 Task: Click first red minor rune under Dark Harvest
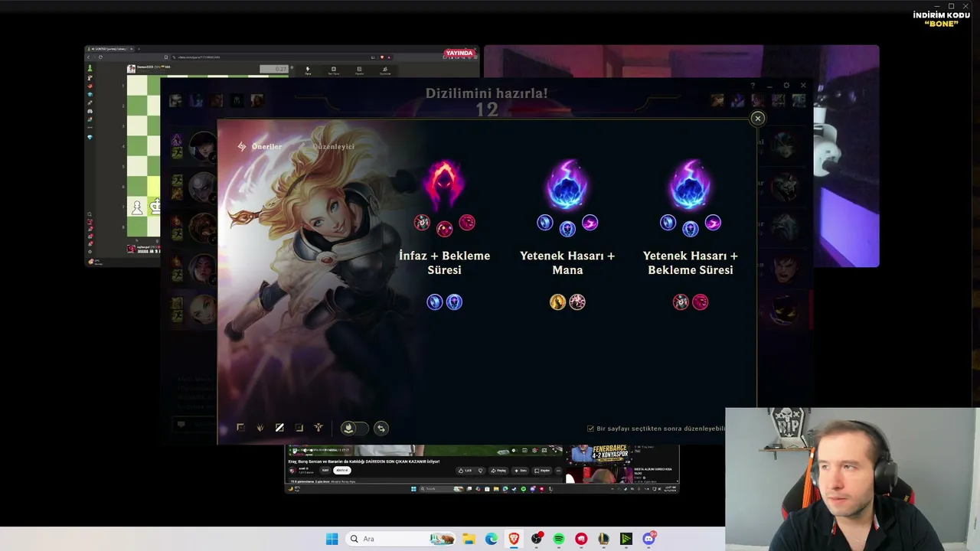click(422, 223)
